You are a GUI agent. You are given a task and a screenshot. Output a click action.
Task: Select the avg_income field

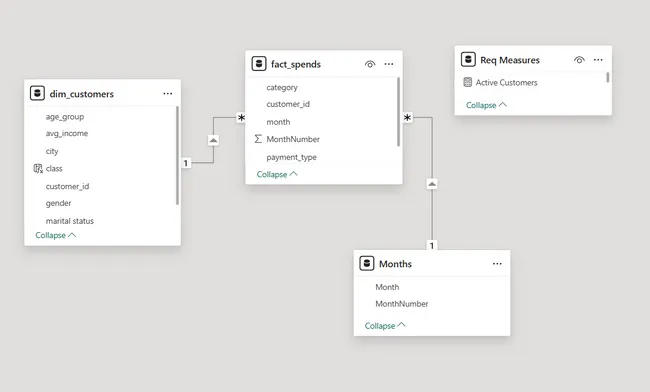pos(67,133)
